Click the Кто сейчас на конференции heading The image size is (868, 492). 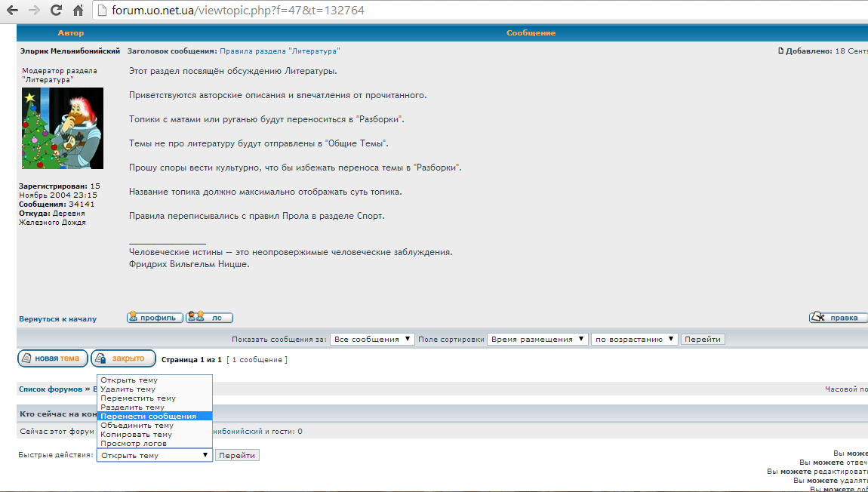(x=58, y=414)
